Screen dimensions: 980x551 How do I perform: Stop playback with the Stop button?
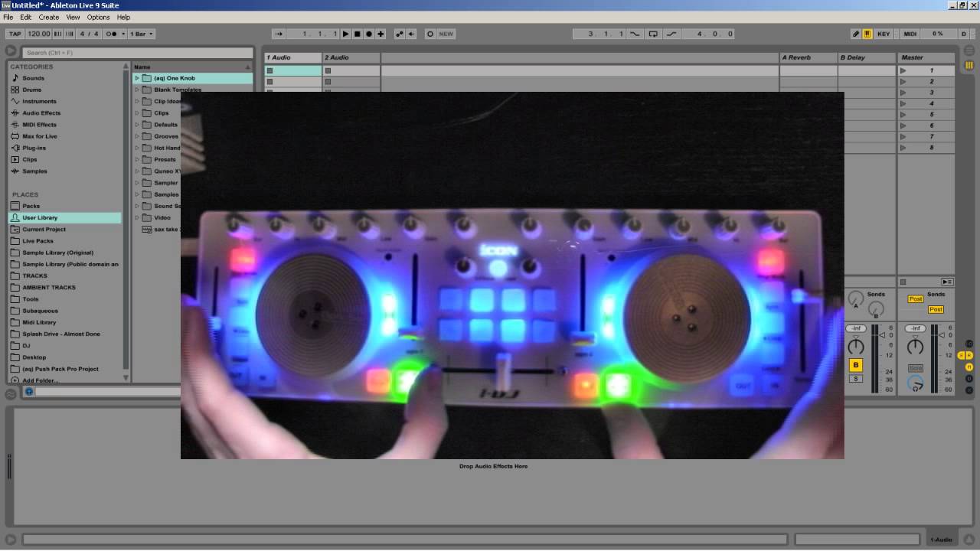click(x=358, y=34)
